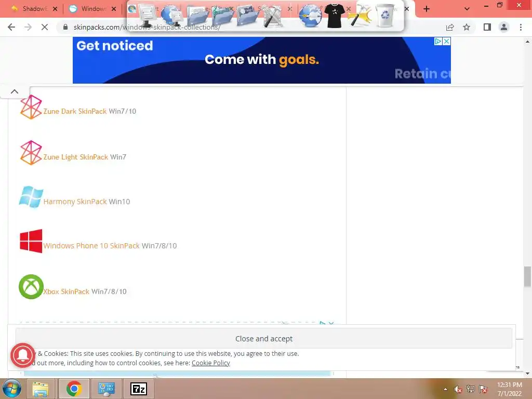Launch the globe browser dock icon
This screenshot has width=532, height=399.
click(310, 16)
